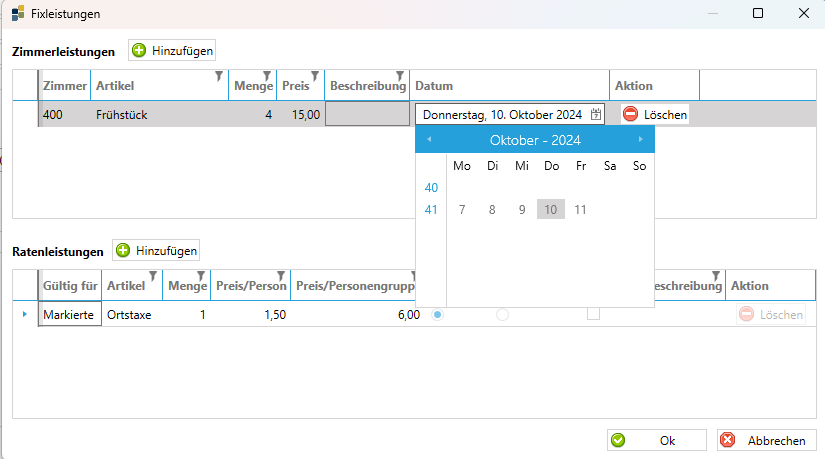This screenshot has width=825, height=459.
Task: Select October 7 in the calendar
Action: [462, 209]
